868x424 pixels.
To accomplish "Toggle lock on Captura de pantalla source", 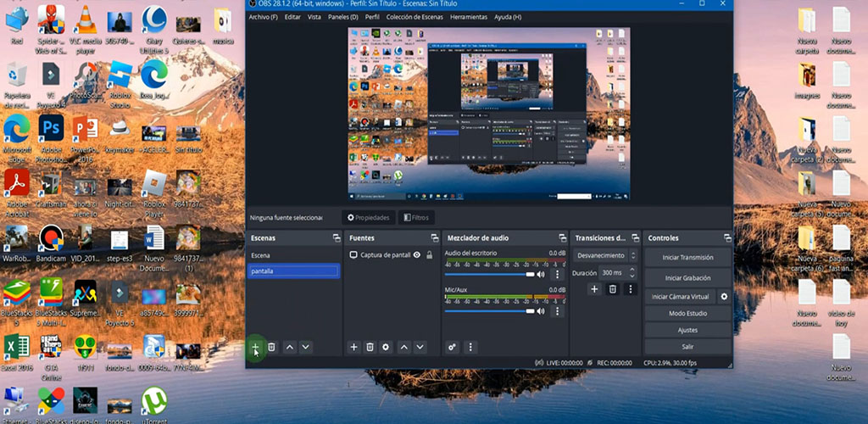I will [429, 255].
